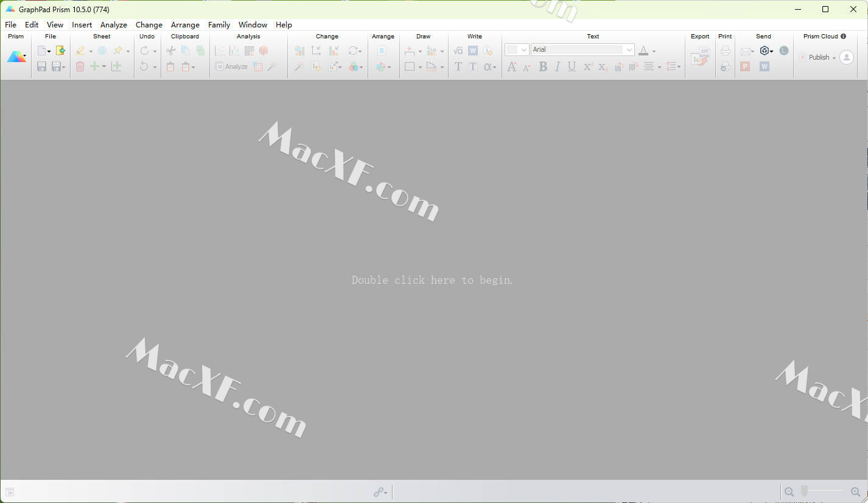Toggle superscript formatting
This screenshot has width=868, height=503.
click(588, 66)
